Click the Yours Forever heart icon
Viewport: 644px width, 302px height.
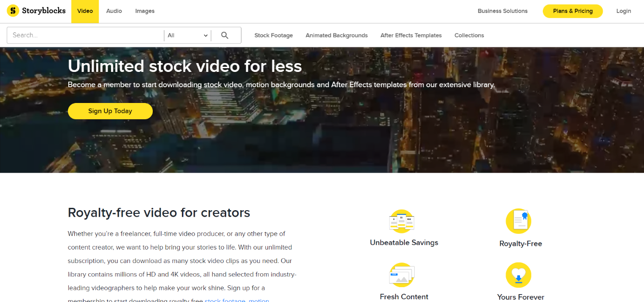point(518,275)
